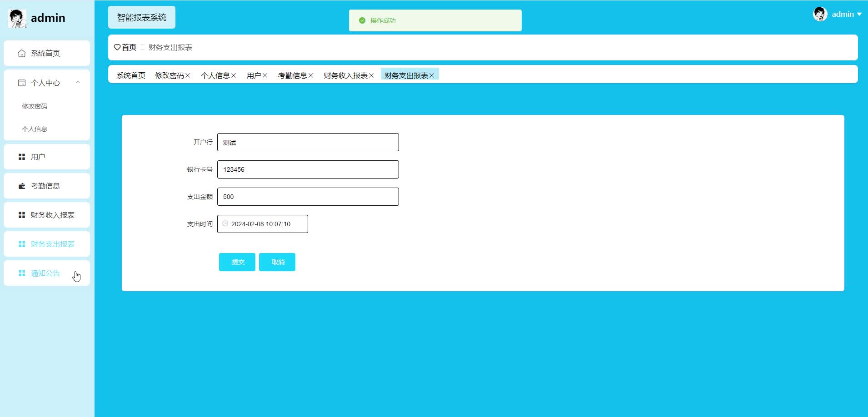The width and height of the screenshot is (868, 417).
Task: Switch to the 系统首页 tab
Action: click(131, 75)
